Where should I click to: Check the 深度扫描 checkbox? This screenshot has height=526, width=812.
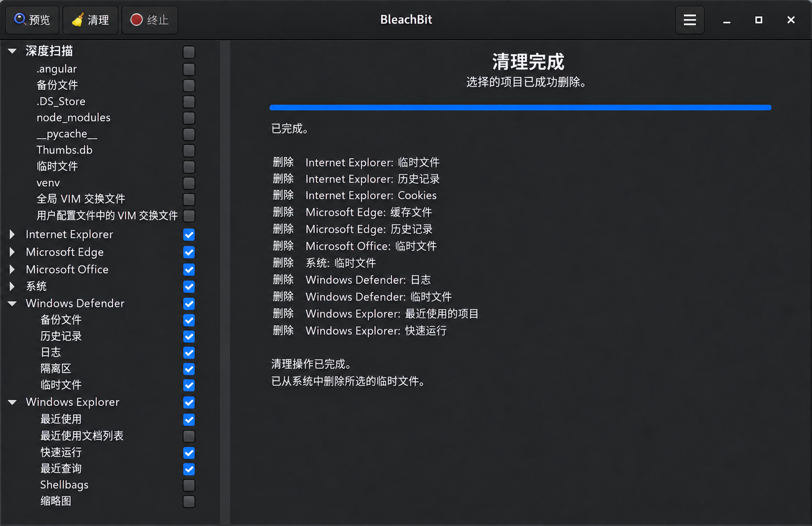[189, 52]
